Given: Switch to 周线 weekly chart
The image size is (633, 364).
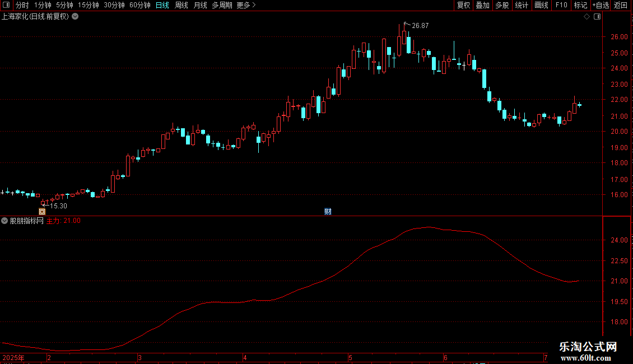Looking at the screenshot, I should (181, 5).
